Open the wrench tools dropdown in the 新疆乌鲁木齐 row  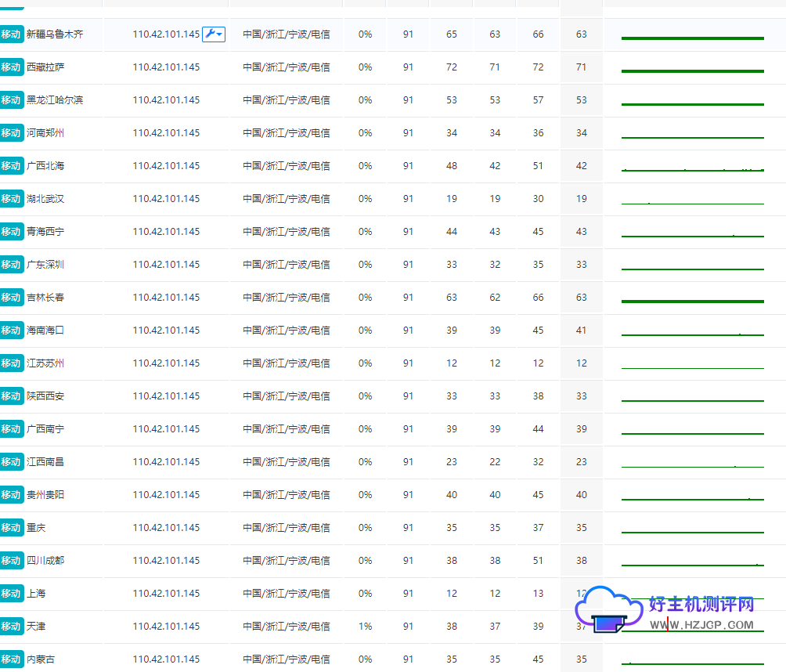point(214,34)
